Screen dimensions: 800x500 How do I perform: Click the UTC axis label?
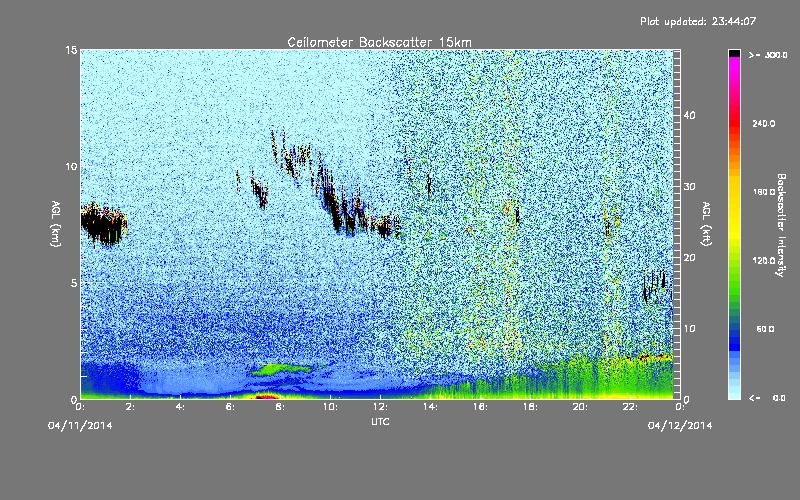pyautogui.click(x=380, y=421)
